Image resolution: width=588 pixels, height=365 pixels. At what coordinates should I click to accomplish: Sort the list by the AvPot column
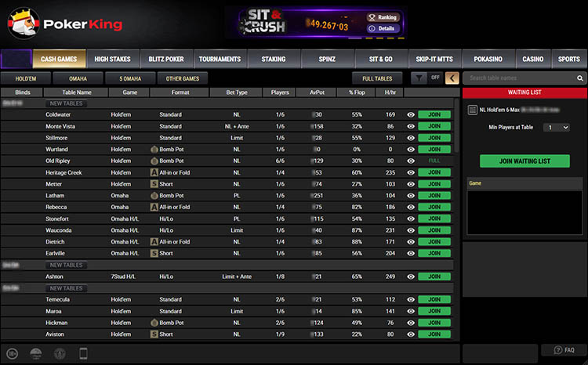point(317,92)
